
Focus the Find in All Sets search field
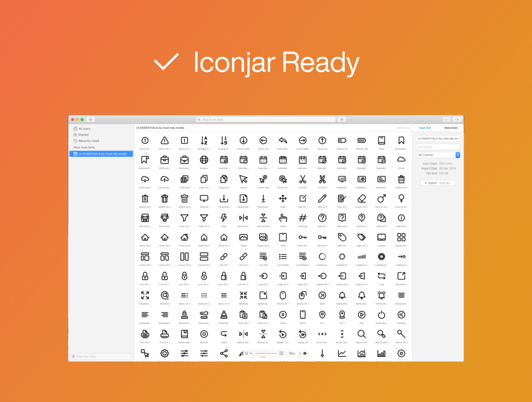(266, 120)
